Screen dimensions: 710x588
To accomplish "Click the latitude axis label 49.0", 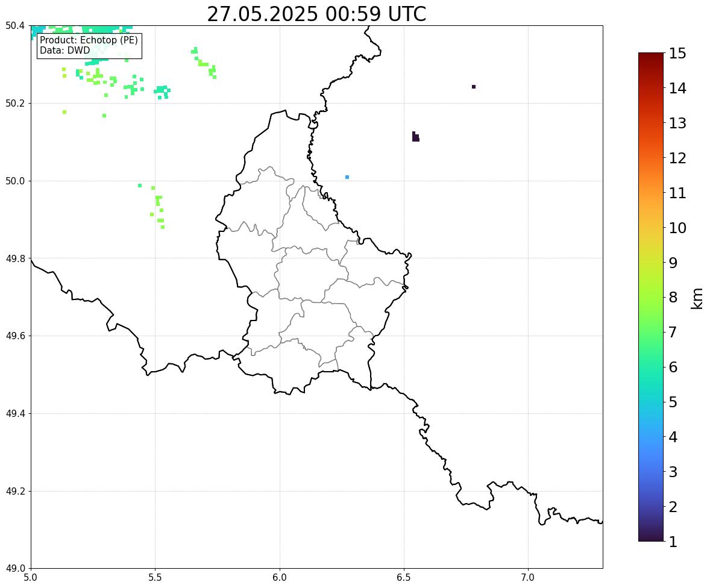I will 16,569.
